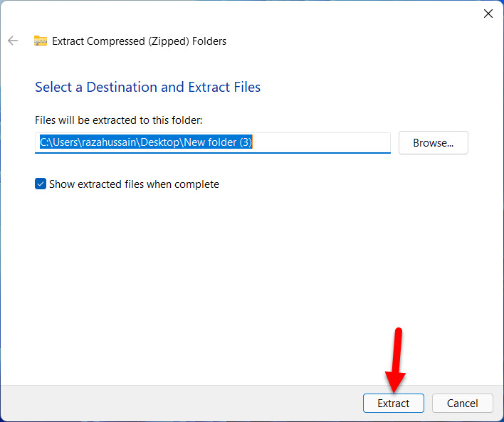This screenshot has width=504, height=422.
Task: Close the extraction dialog with the X
Action: pyautogui.click(x=488, y=14)
